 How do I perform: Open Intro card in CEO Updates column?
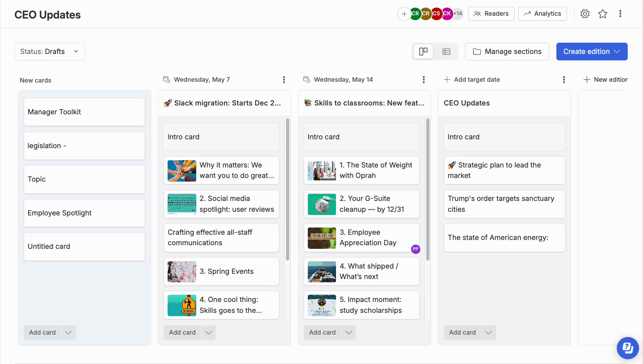tap(504, 137)
